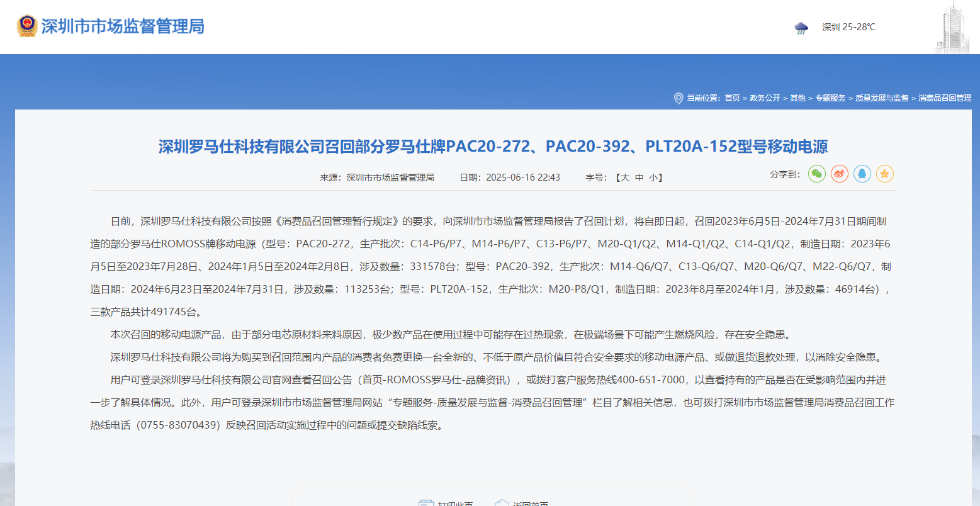Click the rain cloud weather icon
The height and width of the screenshot is (506, 980).
click(801, 28)
